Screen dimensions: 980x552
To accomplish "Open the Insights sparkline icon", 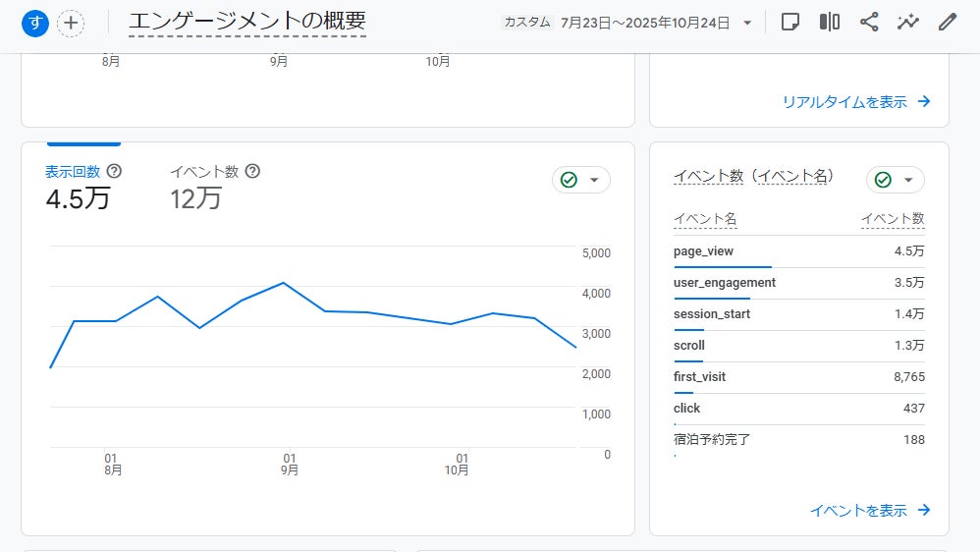I will [908, 22].
